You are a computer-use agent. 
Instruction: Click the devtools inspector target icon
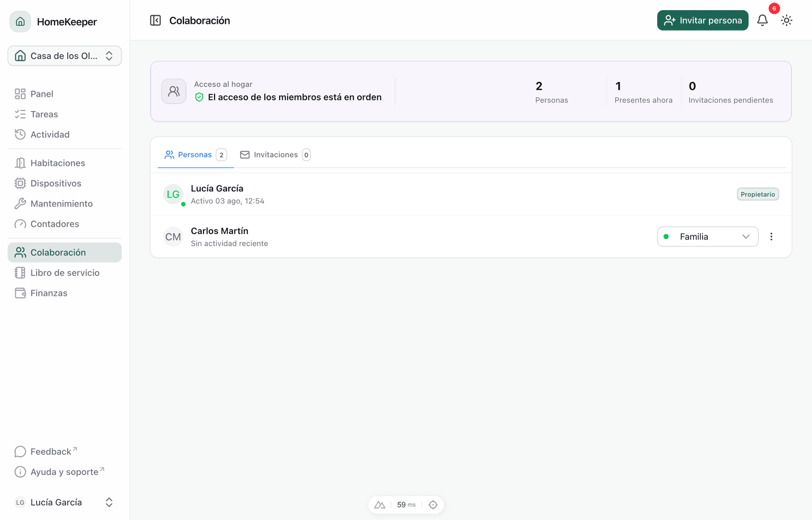433,505
